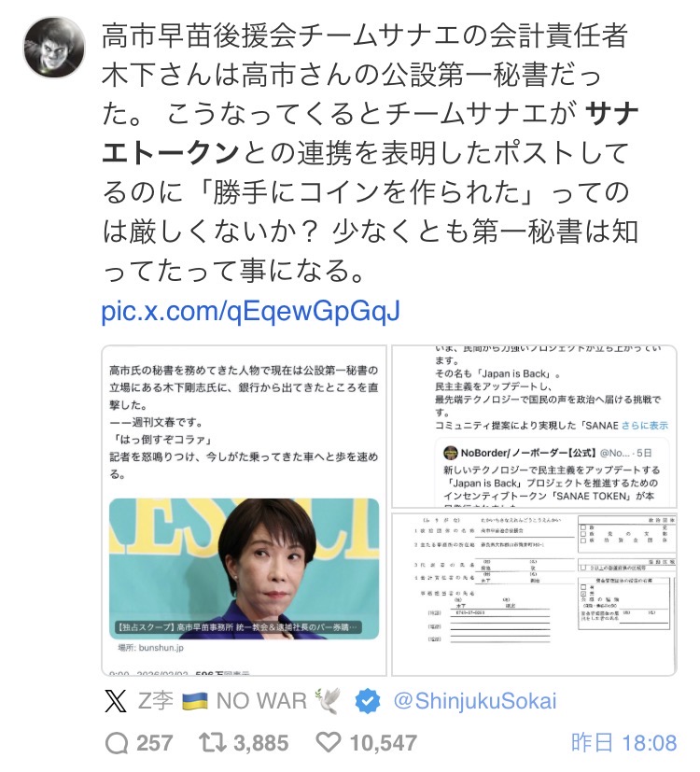Click the 3,885 retweet count
This screenshot has width=700, height=772.
pyautogui.click(x=261, y=743)
